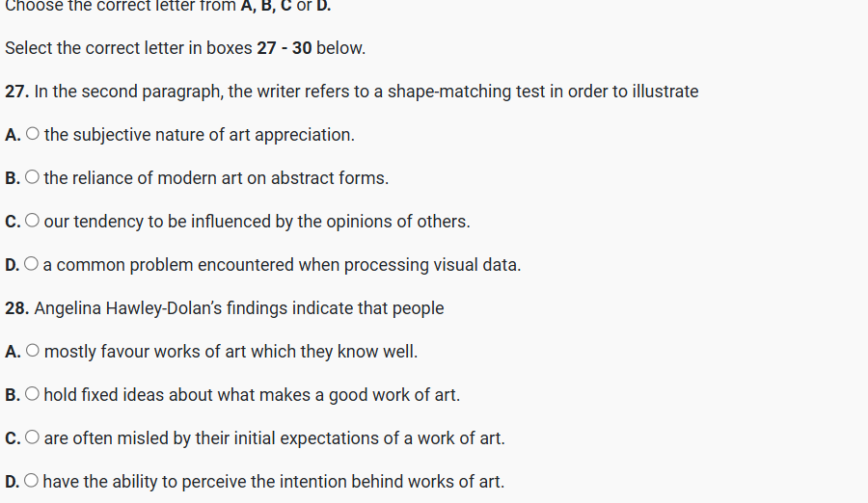Choose radio button B for question 28

pos(33,395)
